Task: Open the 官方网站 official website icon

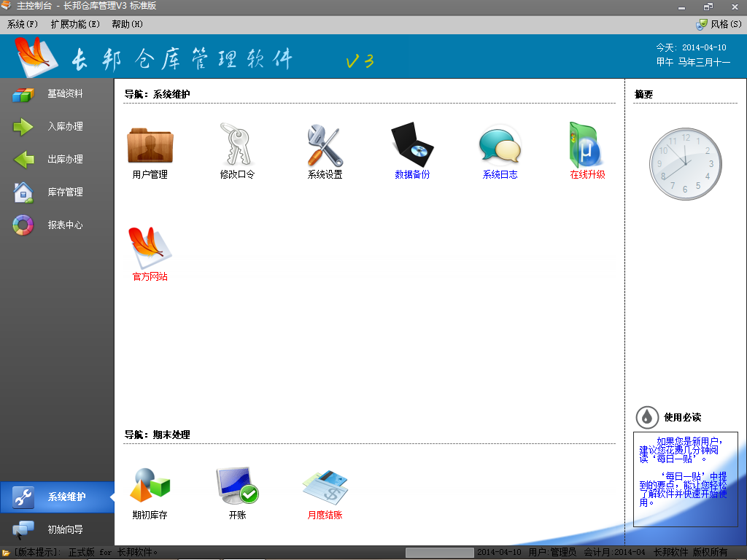Action: [150, 249]
